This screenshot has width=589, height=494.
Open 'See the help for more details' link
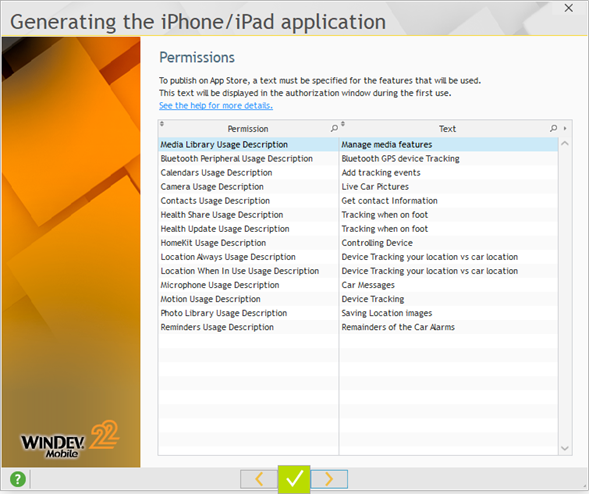tap(216, 106)
